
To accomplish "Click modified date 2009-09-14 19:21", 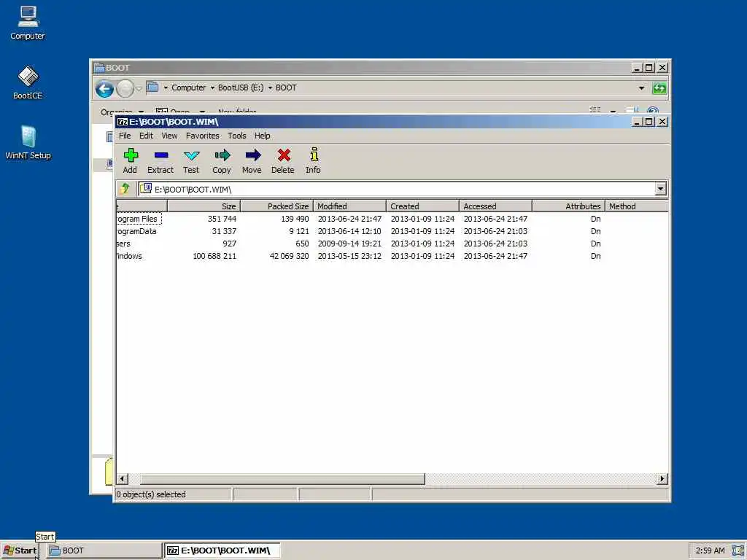I will pyautogui.click(x=349, y=244).
